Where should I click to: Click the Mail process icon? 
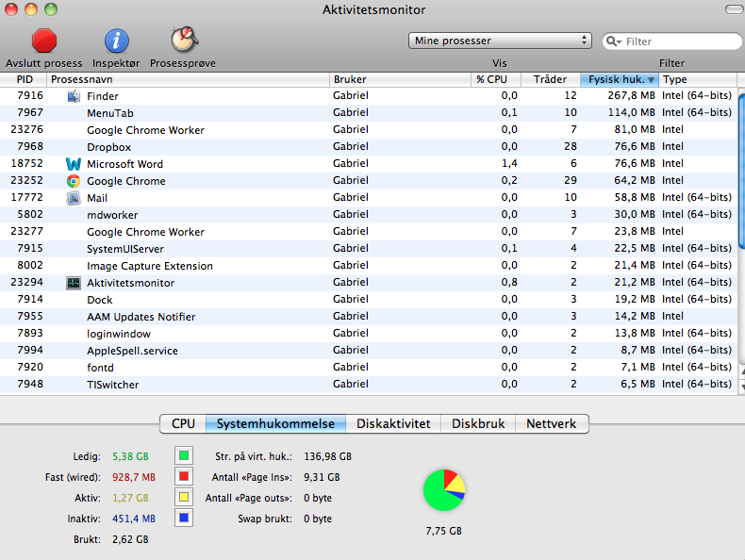74,198
